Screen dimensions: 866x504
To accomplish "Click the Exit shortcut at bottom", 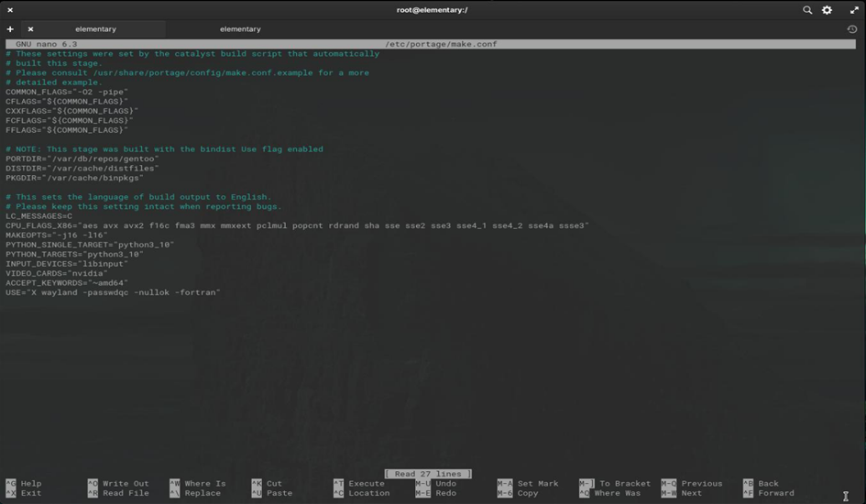I will pyautogui.click(x=30, y=493).
